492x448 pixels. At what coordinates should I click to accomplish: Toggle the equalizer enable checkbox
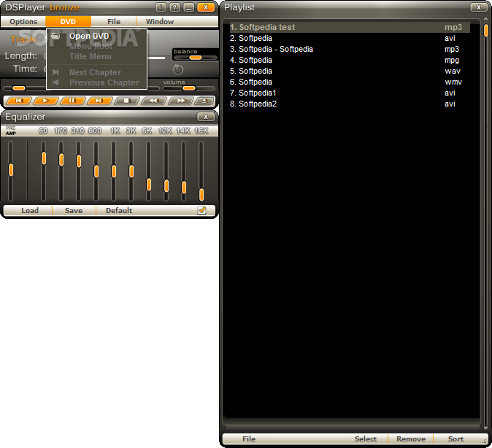pyautogui.click(x=201, y=210)
